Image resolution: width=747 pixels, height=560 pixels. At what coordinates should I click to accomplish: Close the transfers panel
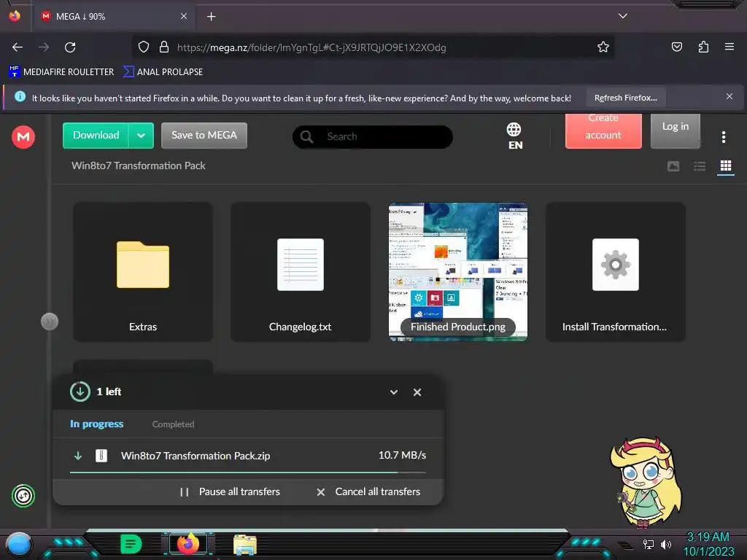pyautogui.click(x=417, y=392)
